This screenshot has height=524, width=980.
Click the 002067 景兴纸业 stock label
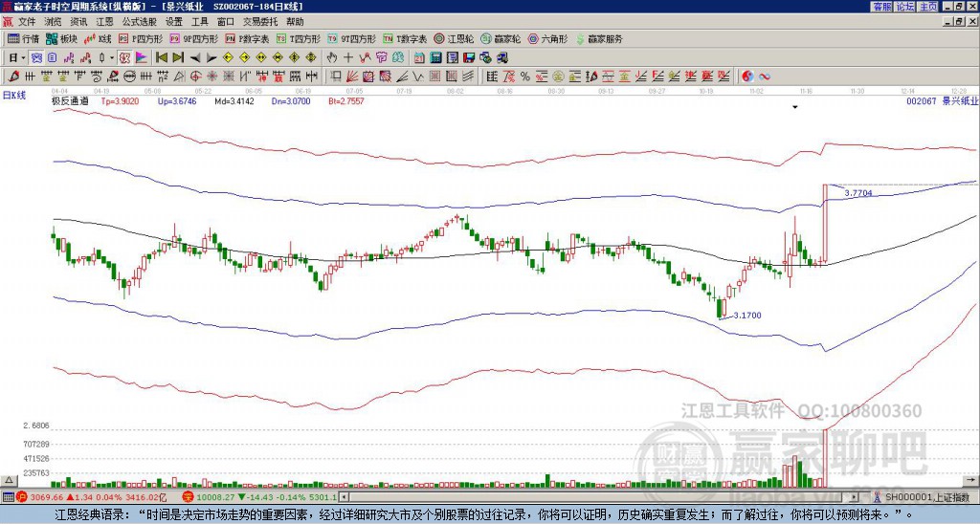[x=942, y=100]
